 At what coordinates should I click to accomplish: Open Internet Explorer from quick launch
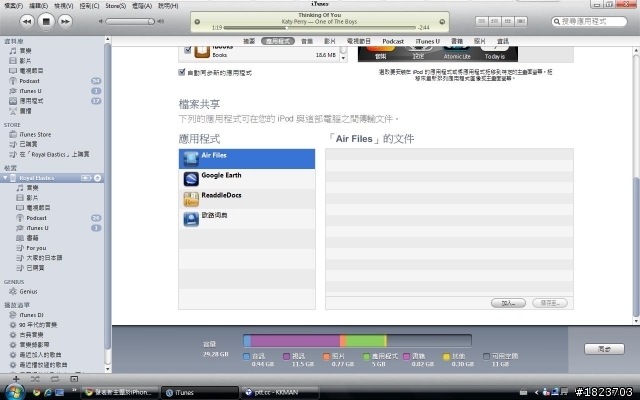point(48,393)
